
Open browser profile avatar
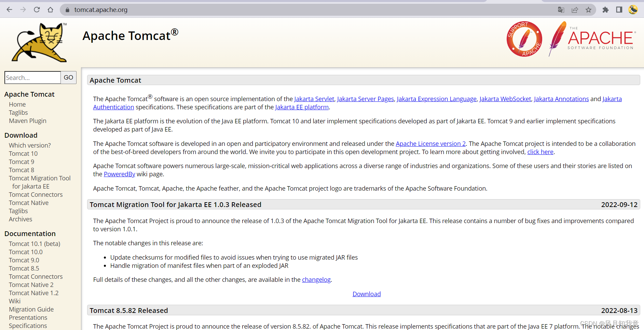[x=633, y=10]
